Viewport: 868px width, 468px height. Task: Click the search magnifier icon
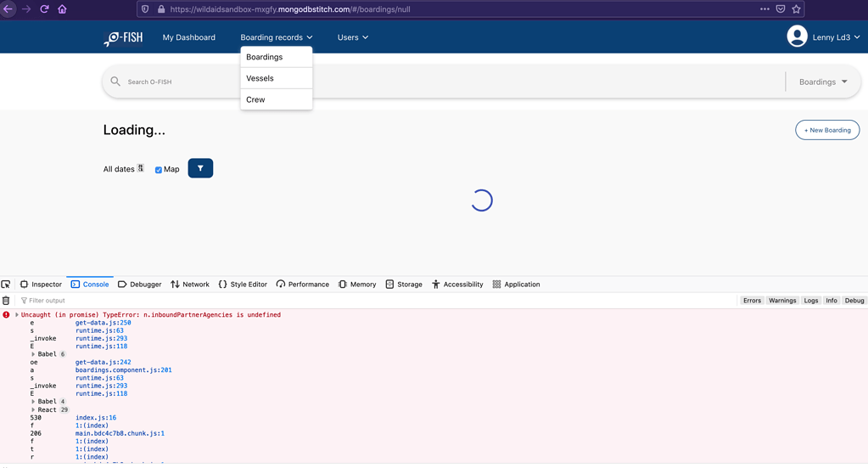[115, 82]
